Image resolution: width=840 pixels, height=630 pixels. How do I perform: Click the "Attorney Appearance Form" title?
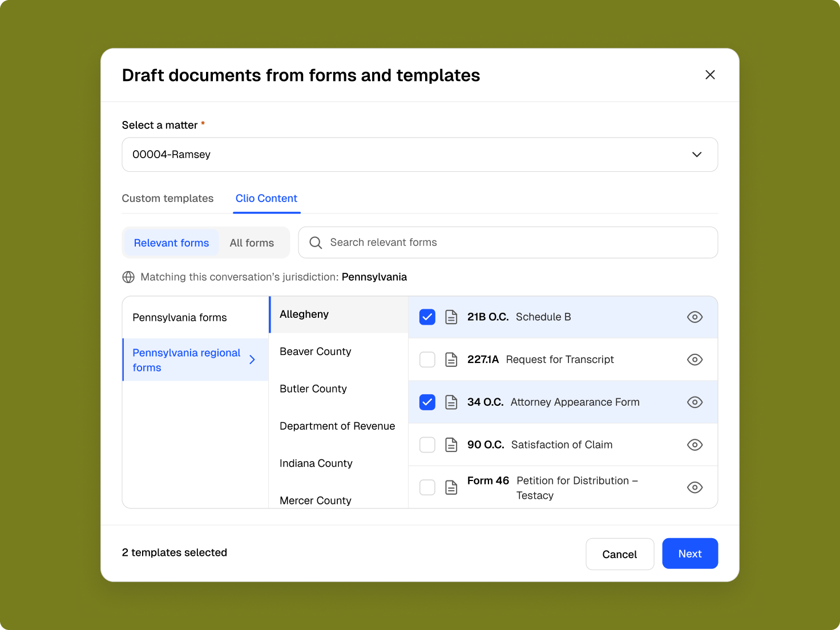575,402
